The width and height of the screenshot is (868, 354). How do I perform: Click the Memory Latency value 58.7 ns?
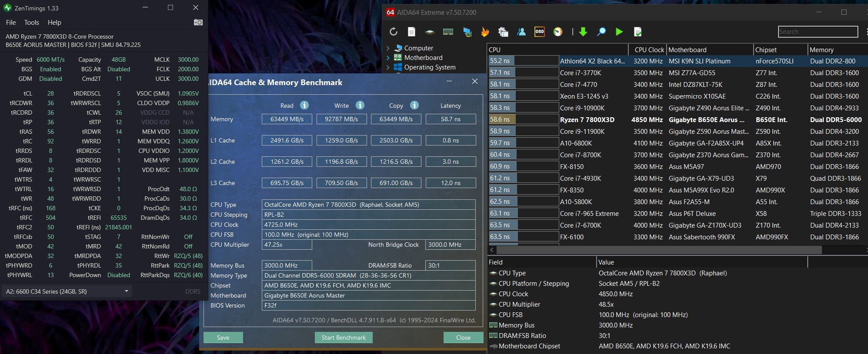point(451,119)
